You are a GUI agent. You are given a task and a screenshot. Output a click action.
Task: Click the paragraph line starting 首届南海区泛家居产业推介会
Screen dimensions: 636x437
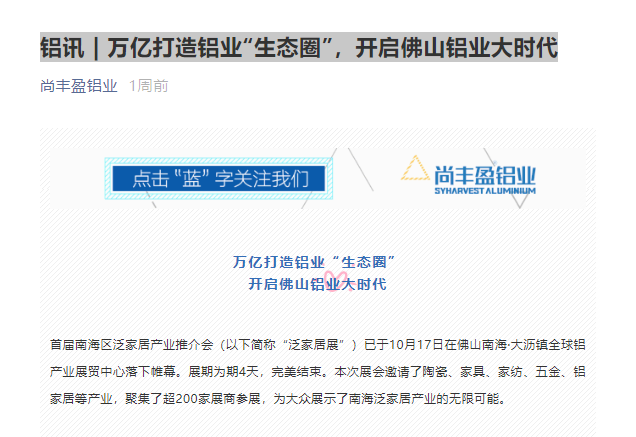pyautogui.click(x=318, y=345)
